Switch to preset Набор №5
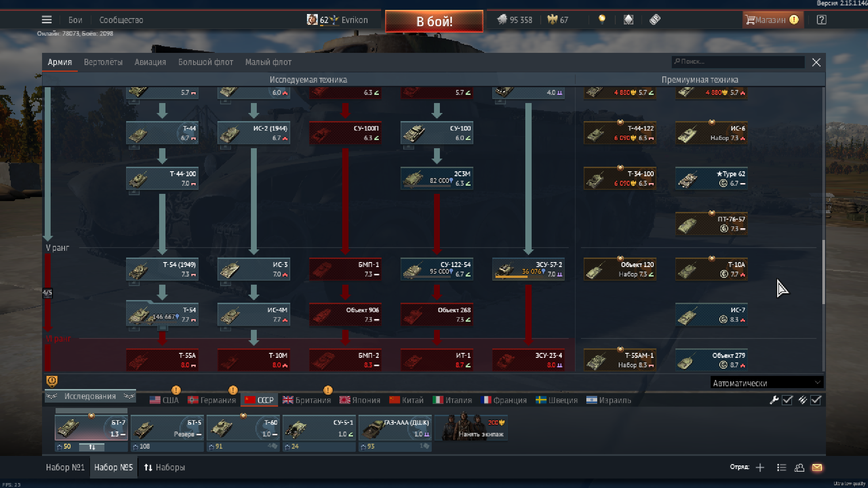868x488 pixels. pos(113,468)
